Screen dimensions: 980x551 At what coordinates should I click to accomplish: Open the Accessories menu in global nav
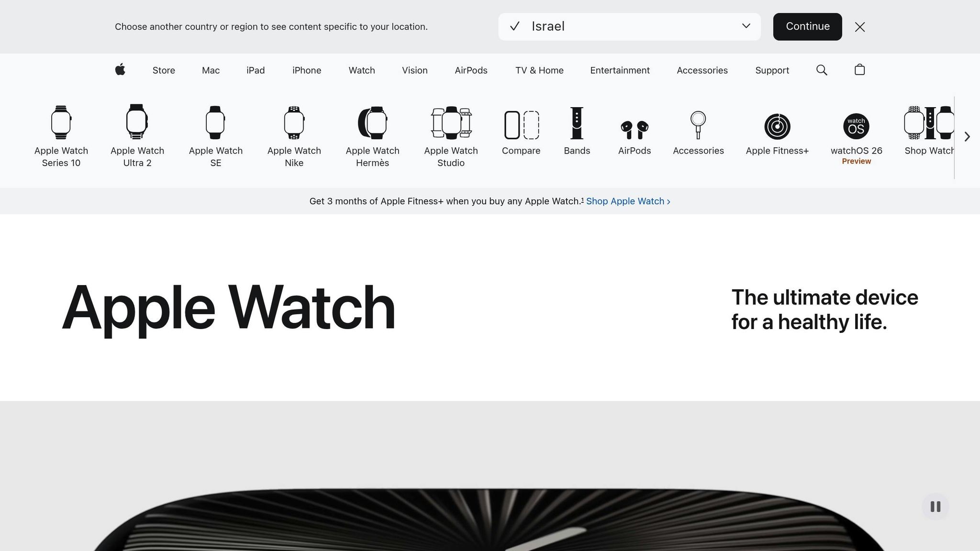702,70
